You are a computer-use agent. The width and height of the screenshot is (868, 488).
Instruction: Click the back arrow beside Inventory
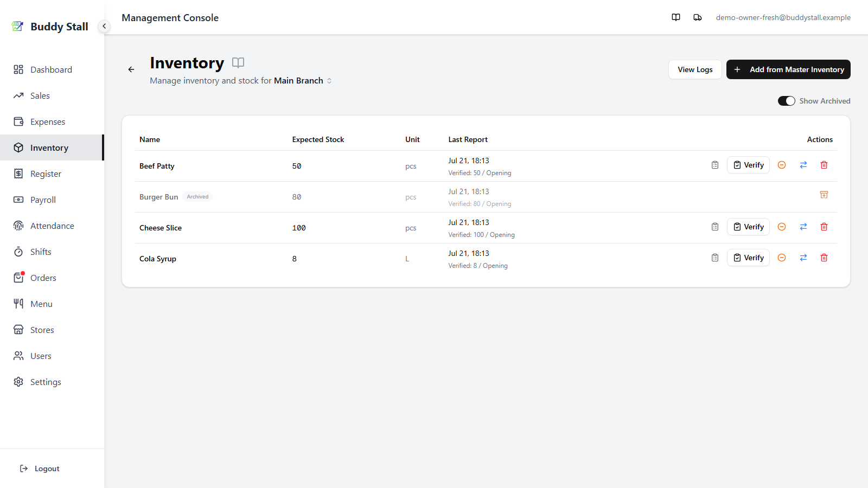pos(131,69)
